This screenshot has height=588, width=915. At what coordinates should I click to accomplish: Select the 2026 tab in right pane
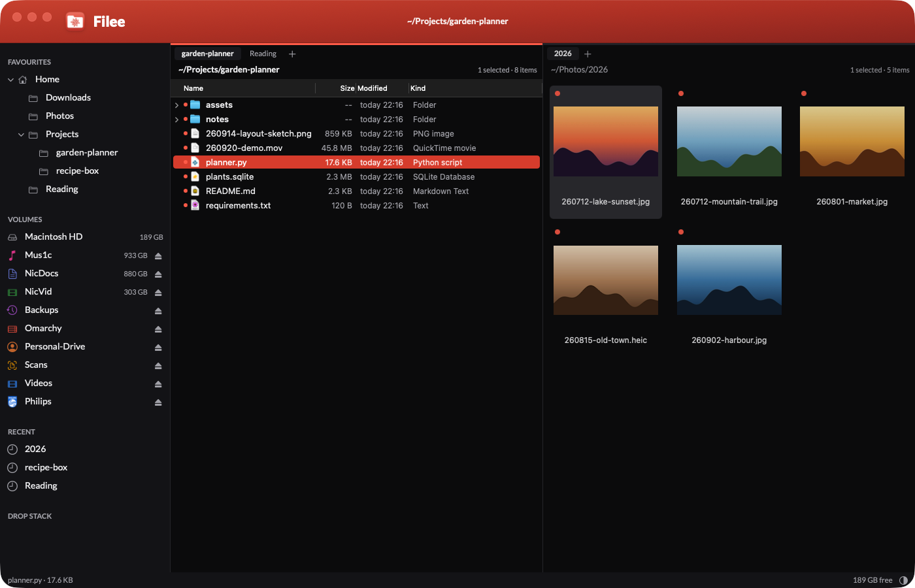point(563,54)
